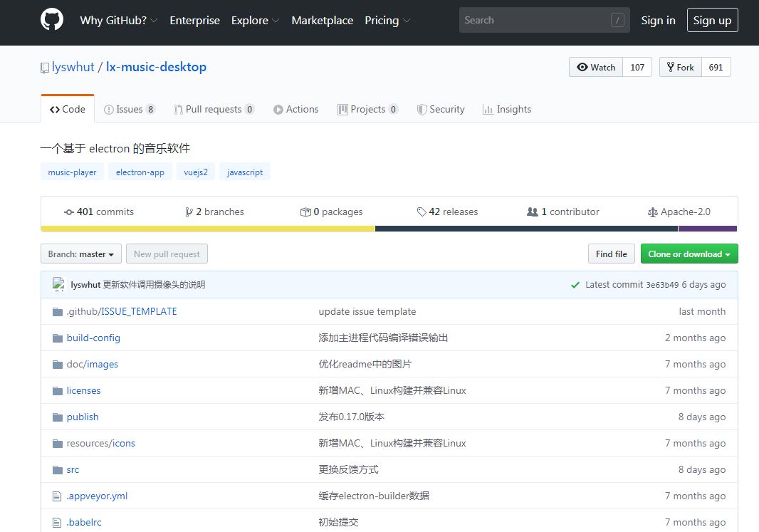
Task: Open the Enterprise link
Action: tap(194, 21)
